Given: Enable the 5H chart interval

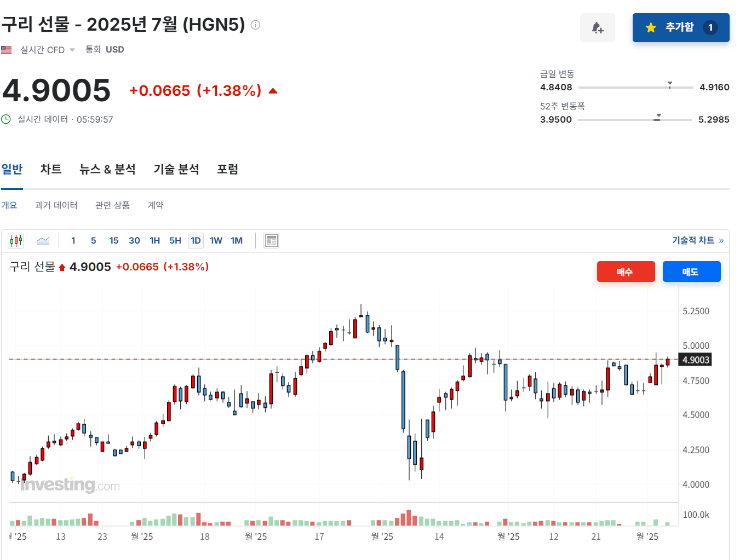Looking at the screenshot, I should [x=175, y=240].
